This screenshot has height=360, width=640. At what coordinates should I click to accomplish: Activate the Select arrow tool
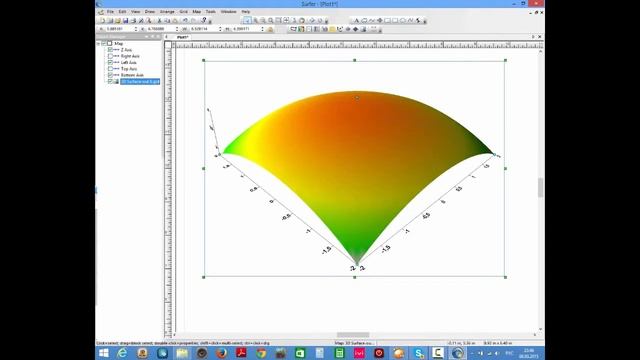[x=247, y=20]
